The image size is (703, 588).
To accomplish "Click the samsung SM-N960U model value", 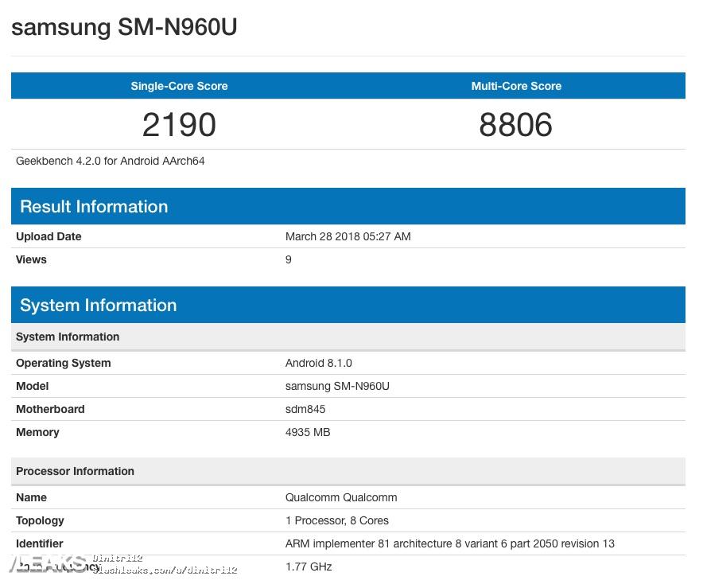I will point(337,386).
